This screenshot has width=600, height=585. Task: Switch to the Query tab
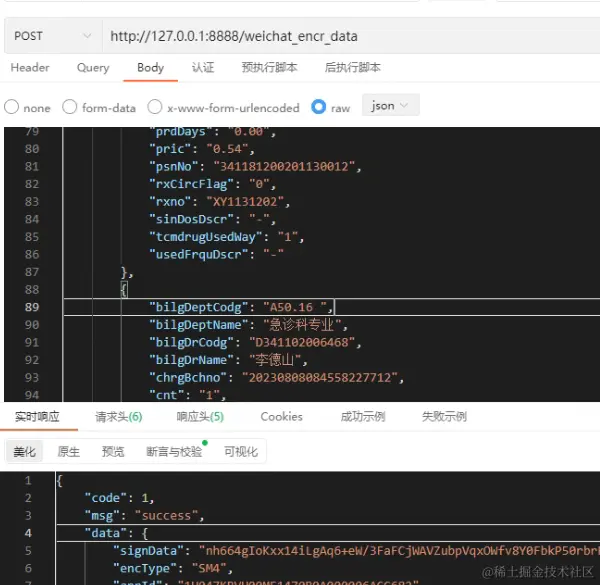click(93, 68)
